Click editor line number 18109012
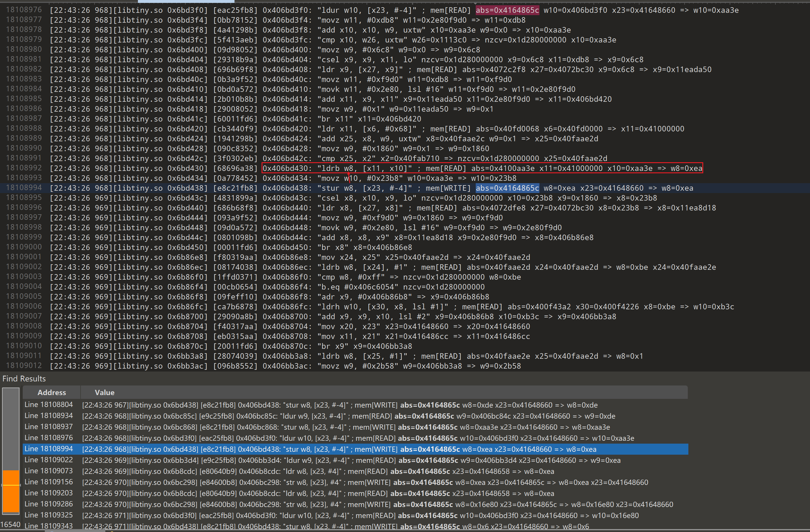The width and height of the screenshot is (810, 532). 24,366
